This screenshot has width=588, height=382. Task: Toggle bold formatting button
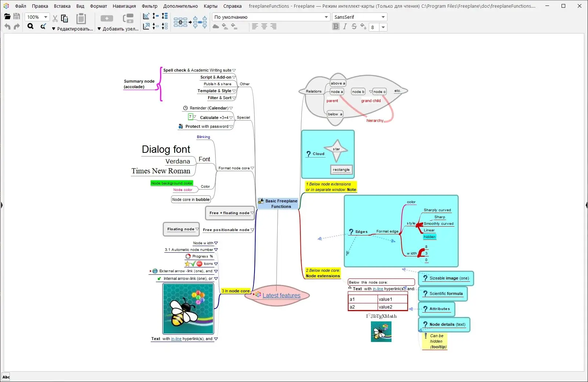[336, 26]
